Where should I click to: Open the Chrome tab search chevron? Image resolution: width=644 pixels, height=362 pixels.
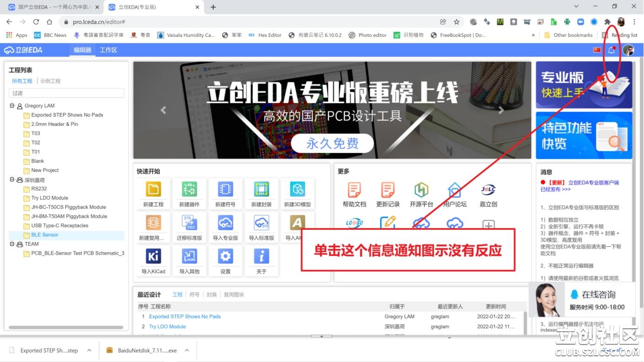[x=576, y=7]
